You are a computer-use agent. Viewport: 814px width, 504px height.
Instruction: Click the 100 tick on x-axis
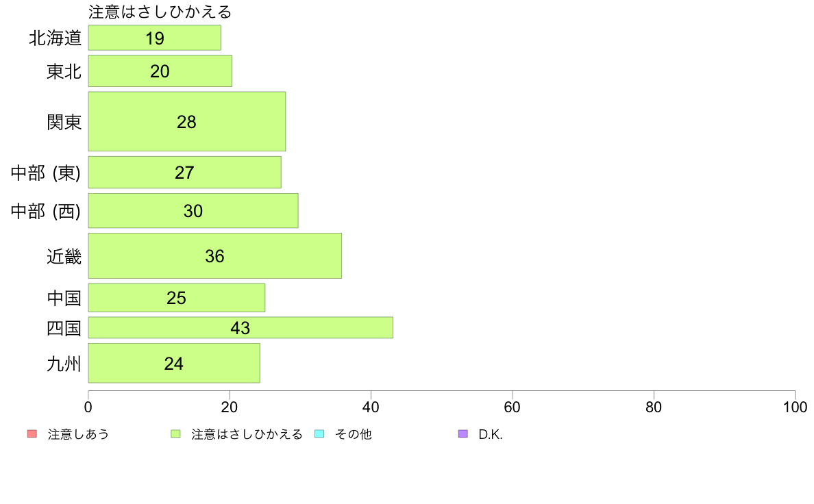(x=795, y=407)
